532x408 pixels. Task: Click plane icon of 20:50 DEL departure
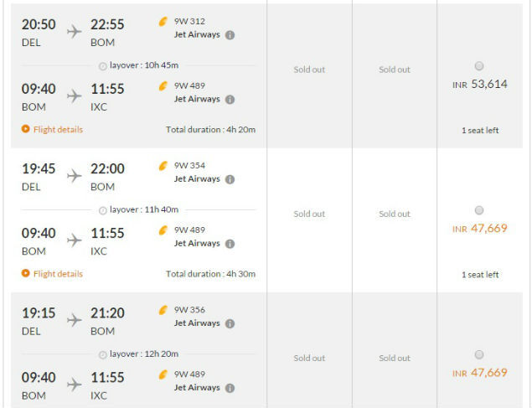click(74, 31)
